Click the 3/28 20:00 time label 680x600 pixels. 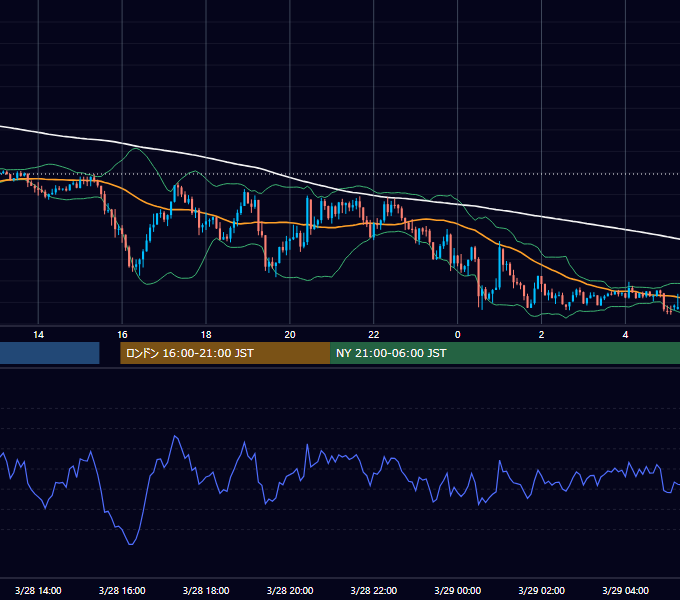pos(290,590)
